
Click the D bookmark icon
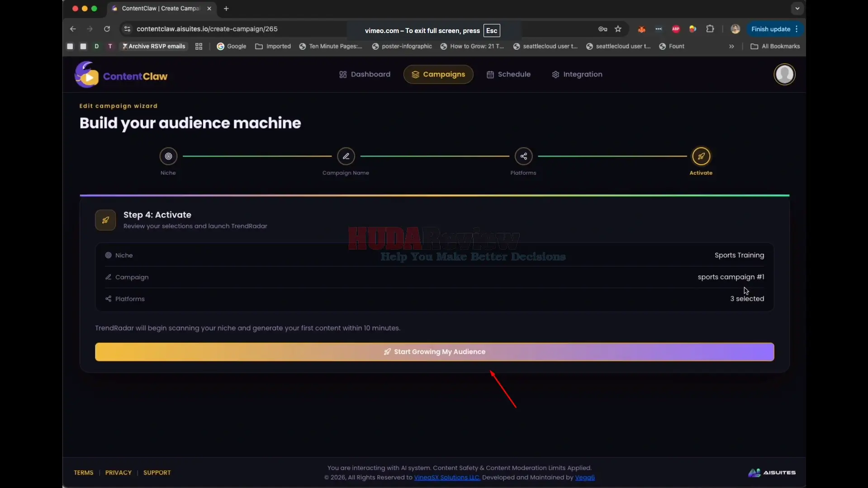tap(97, 46)
